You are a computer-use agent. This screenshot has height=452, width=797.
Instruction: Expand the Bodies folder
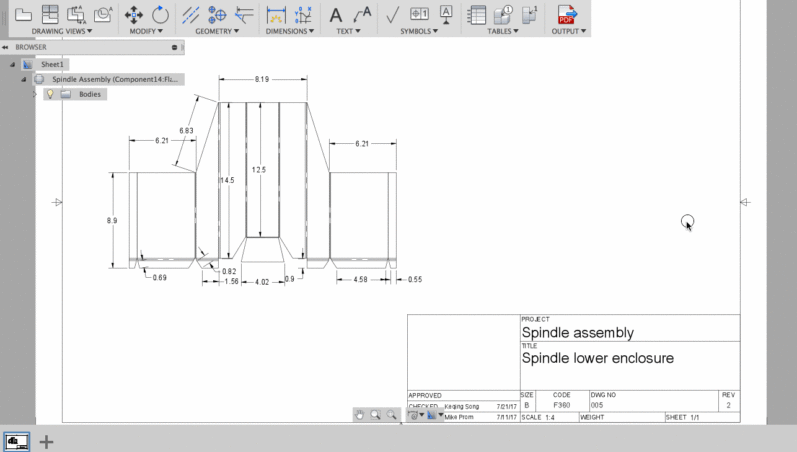pyautogui.click(x=35, y=94)
